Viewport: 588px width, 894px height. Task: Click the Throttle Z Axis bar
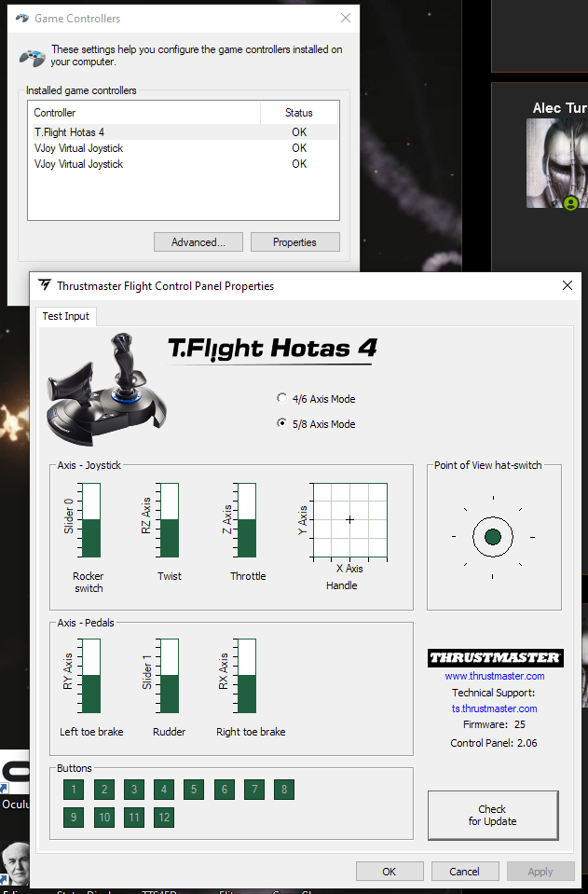pos(247,520)
